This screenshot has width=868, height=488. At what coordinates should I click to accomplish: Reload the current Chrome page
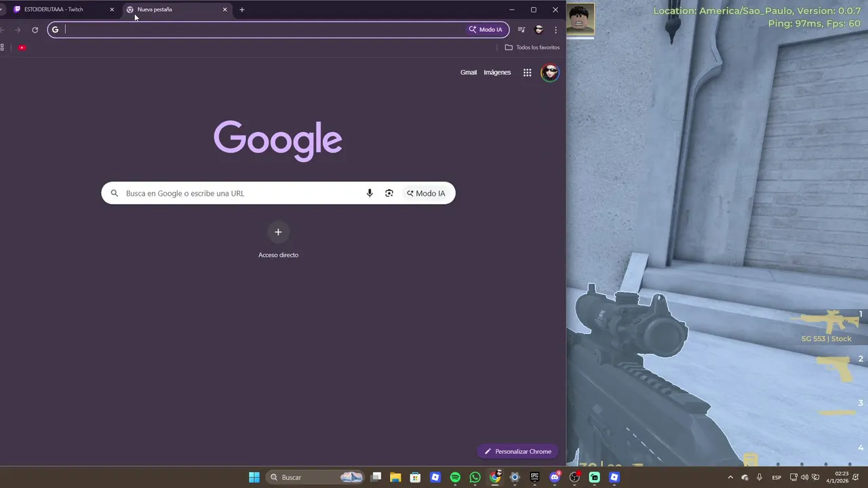[35, 30]
